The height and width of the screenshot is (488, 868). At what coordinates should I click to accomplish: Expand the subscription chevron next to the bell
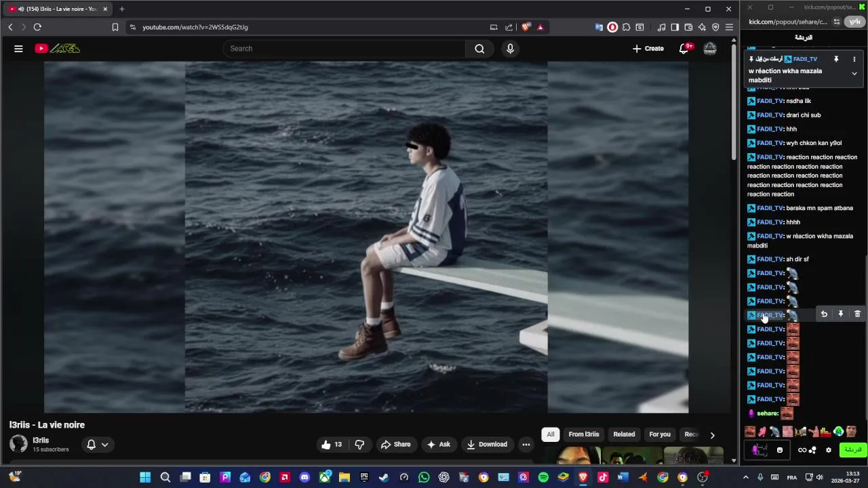coord(104,445)
